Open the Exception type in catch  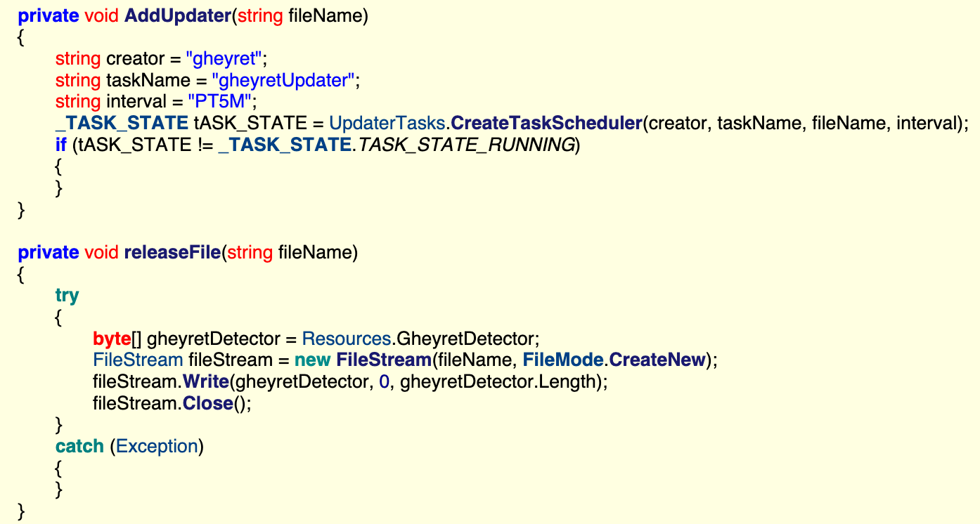pyautogui.click(x=157, y=447)
